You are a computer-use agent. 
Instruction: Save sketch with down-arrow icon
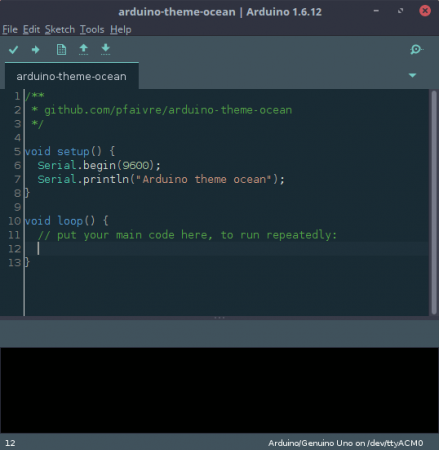[x=105, y=50]
